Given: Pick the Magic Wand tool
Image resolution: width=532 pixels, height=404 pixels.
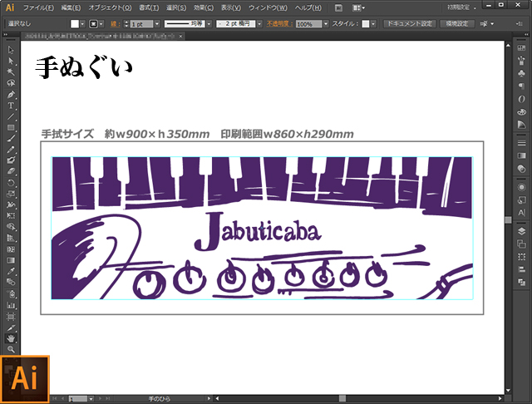Looking at the screenshot, I should 11,72.
